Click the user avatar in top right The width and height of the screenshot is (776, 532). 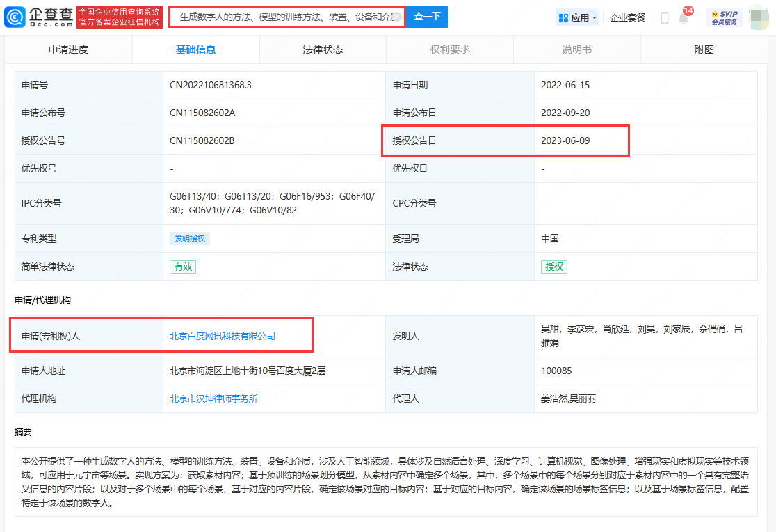click(759, 17)
